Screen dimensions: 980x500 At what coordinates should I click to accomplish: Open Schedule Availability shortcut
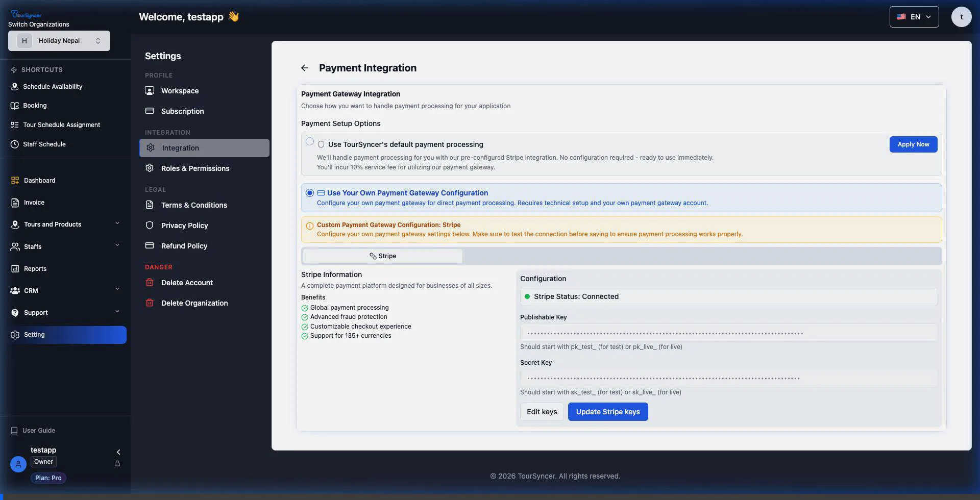pos(14,86)
